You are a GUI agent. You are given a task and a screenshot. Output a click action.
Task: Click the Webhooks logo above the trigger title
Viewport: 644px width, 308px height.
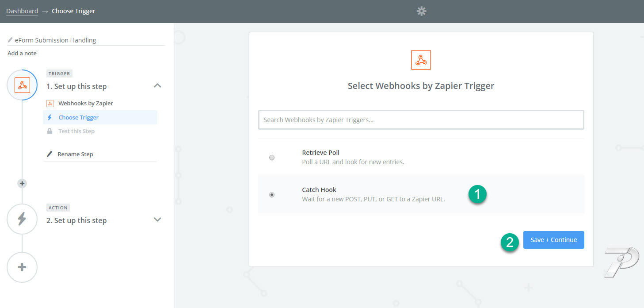coord(421,60)
